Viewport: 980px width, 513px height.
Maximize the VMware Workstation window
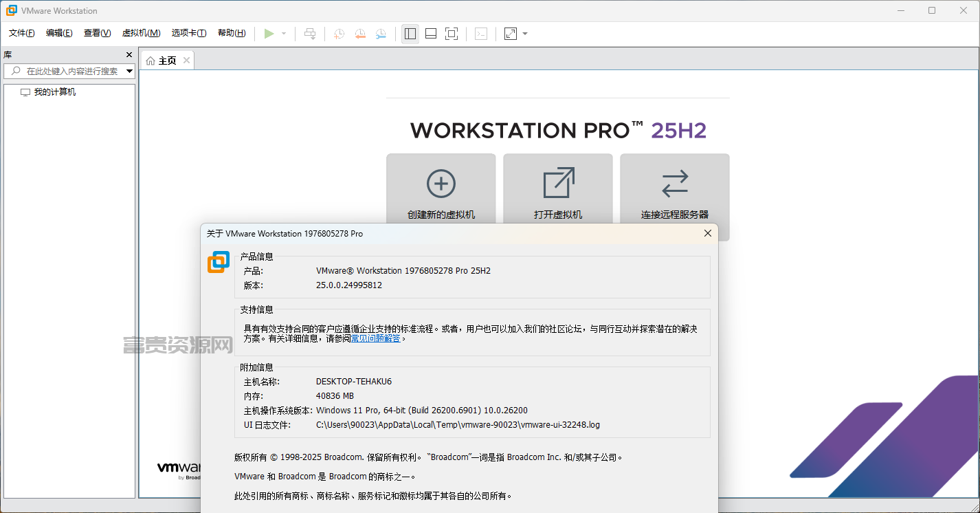[x=932, y=10]
